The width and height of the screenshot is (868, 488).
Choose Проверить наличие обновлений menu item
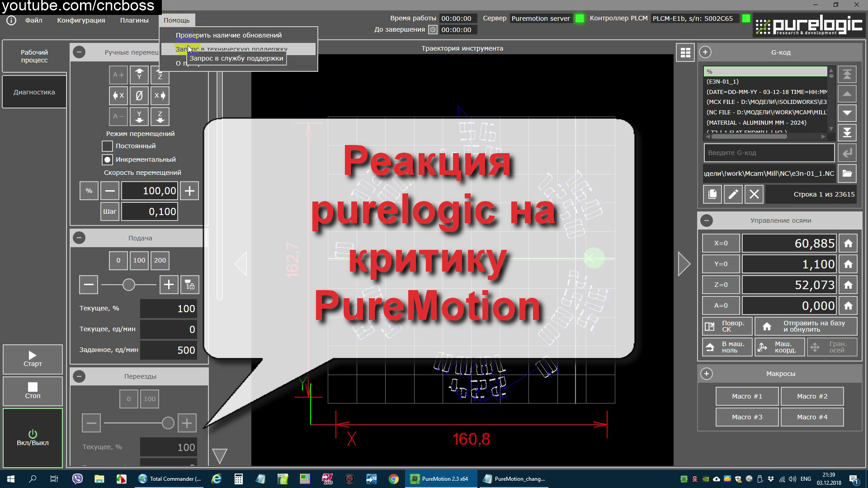coord(228,35)
